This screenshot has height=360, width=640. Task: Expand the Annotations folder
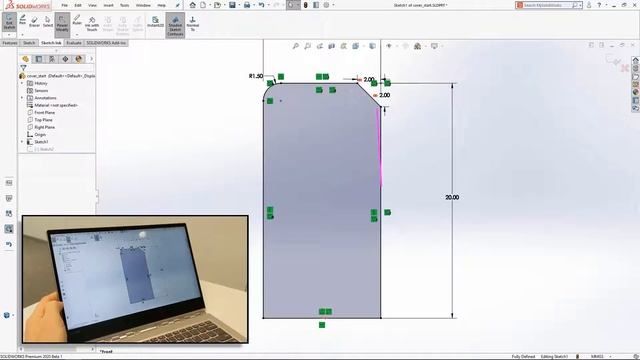22,98
